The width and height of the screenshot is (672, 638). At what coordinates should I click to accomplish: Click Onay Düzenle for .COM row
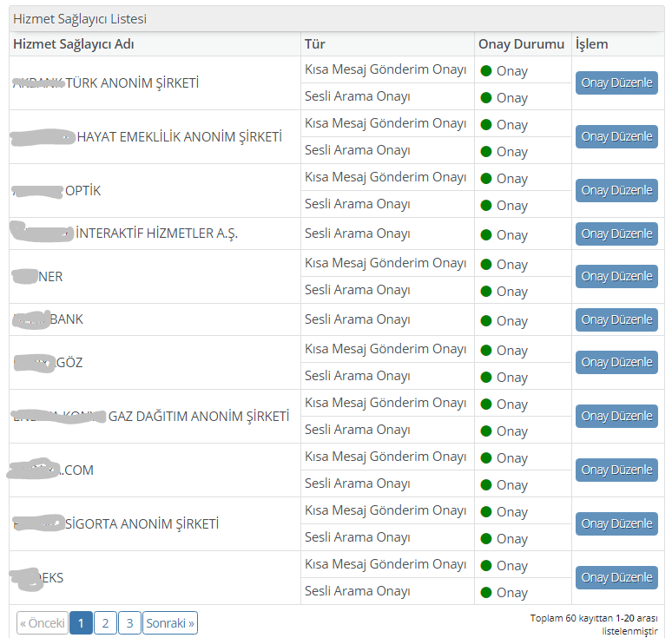616,470
